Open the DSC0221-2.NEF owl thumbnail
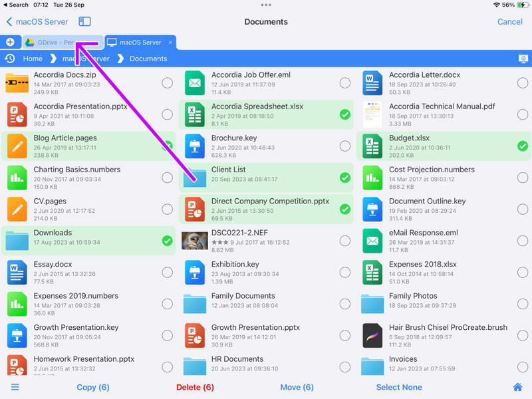The image size is (532, 399). click(195, 241)
